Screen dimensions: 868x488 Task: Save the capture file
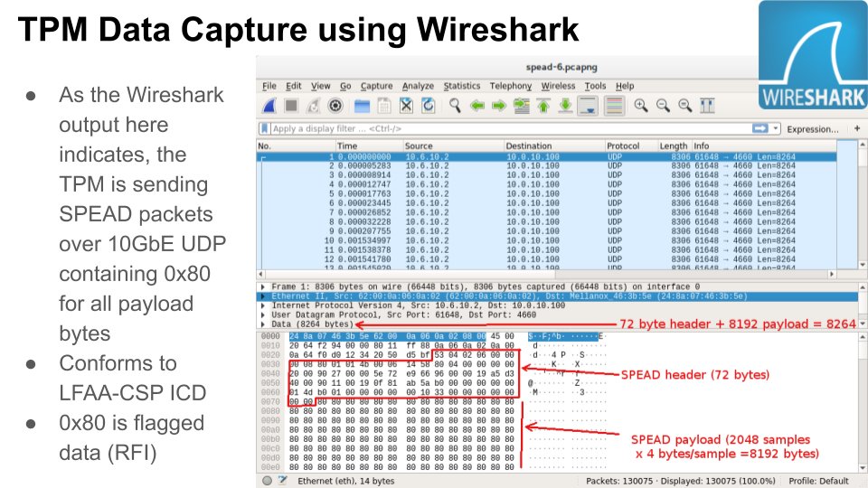[384, 105]
